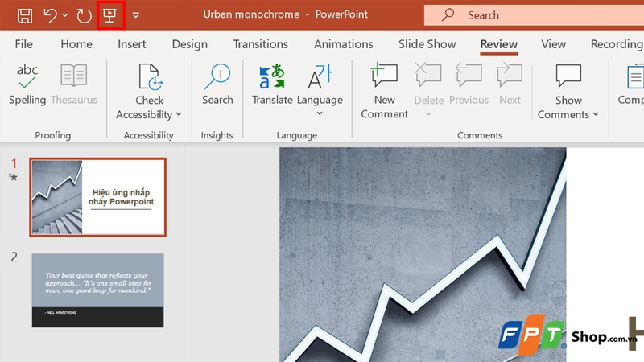This screenshot has width=644, height=362.
Task: Go to Previous comment
Action: 469,84
